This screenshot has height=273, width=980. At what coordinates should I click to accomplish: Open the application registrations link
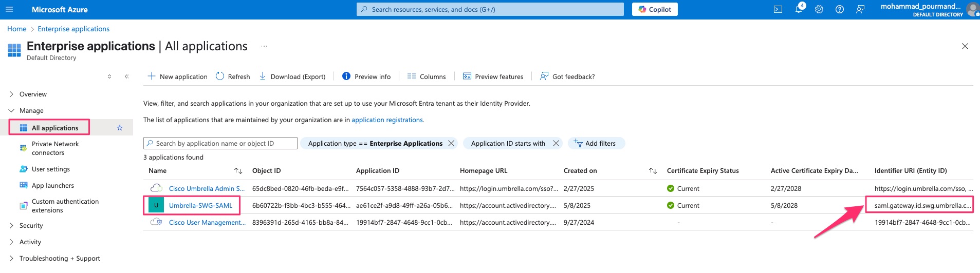(x=387, y=120)
